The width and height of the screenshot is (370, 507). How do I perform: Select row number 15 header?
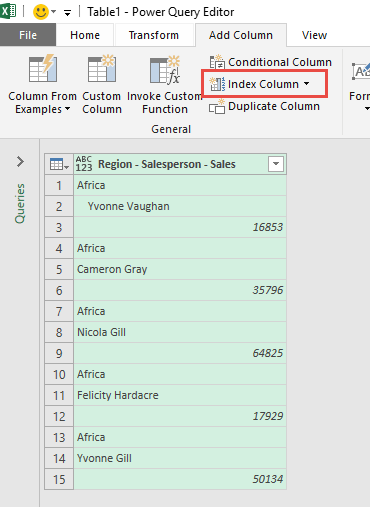pos(59,479)
